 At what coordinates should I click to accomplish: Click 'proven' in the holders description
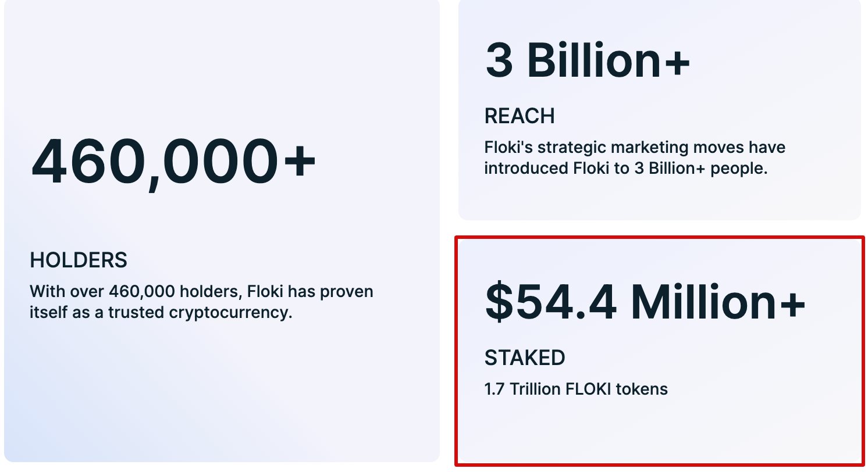[x=347, y=291]
